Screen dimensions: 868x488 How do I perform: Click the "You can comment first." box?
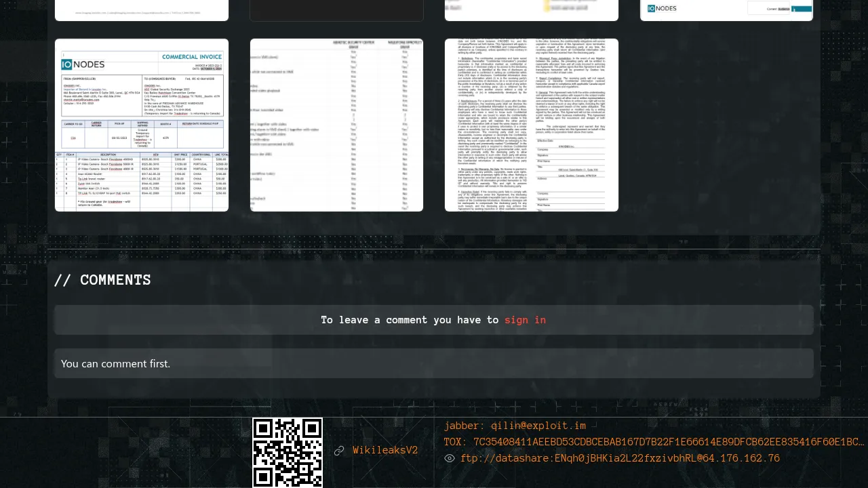(x=434, y=364)
